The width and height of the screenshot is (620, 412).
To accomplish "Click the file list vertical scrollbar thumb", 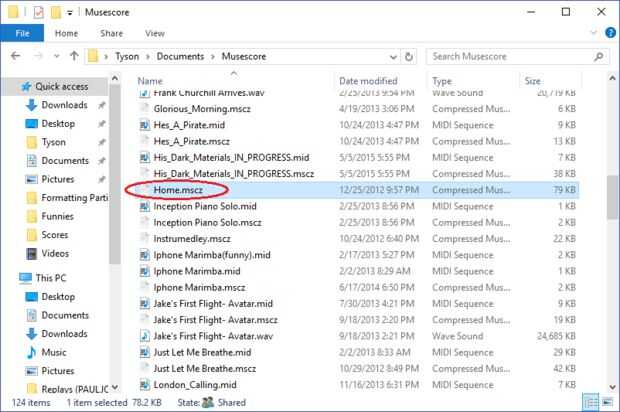I will coord(612,197).
